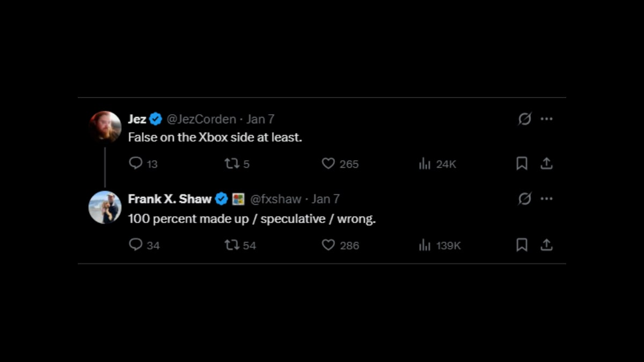Open more options on Jez's tweet
Viewport: 644px width, 362px height.
547,119
